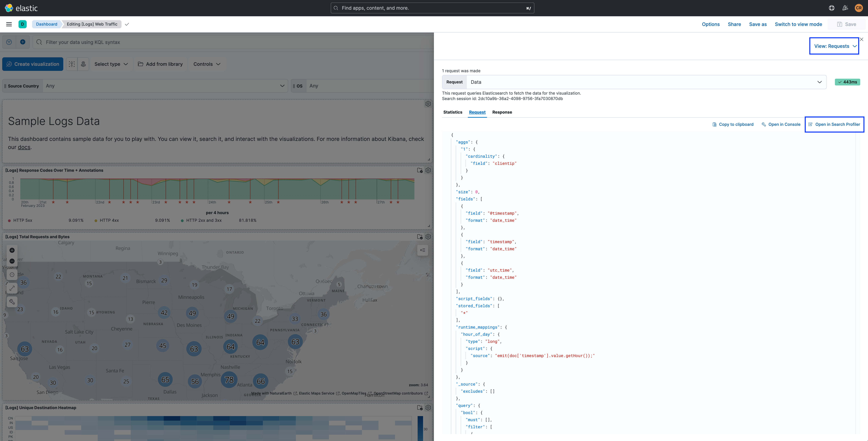
Task: Click the Save button
Action: tap(846, 24)
